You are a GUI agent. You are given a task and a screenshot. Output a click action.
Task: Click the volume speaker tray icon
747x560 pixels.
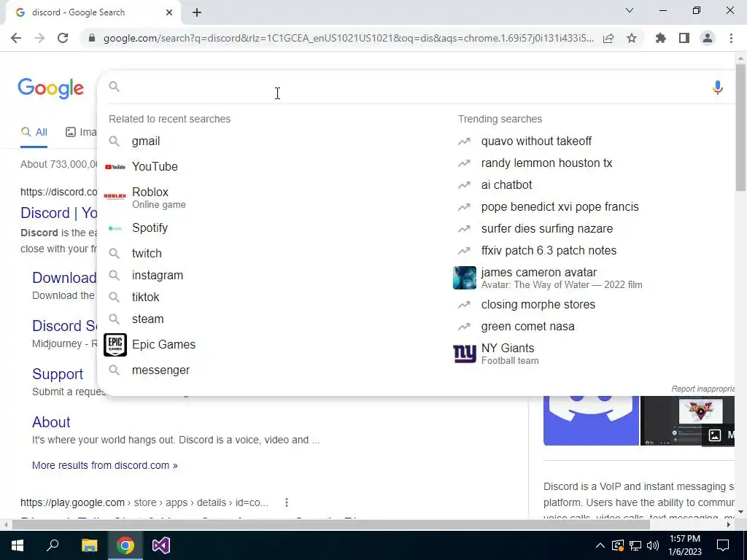pos(653,545)
